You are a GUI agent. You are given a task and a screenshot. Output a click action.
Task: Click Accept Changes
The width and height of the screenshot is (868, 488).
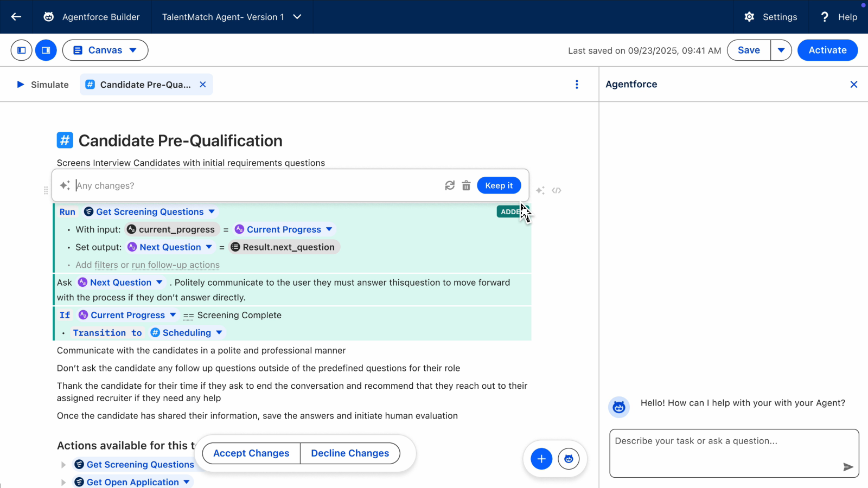coord(251,453)
